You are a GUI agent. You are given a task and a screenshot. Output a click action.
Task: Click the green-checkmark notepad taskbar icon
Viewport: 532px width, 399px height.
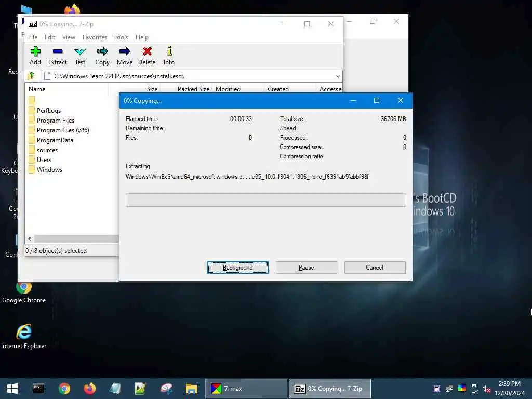pyautogui.click(x=140, y=389)
